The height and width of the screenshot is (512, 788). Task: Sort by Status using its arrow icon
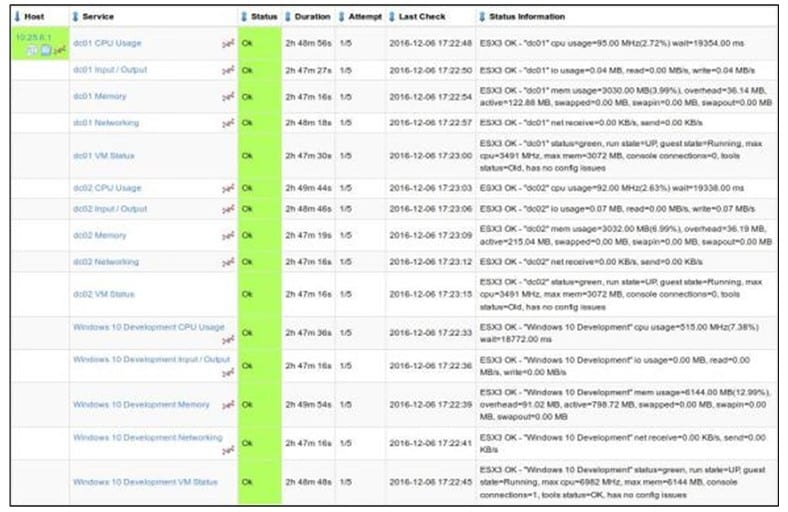[x=244, y=17]
